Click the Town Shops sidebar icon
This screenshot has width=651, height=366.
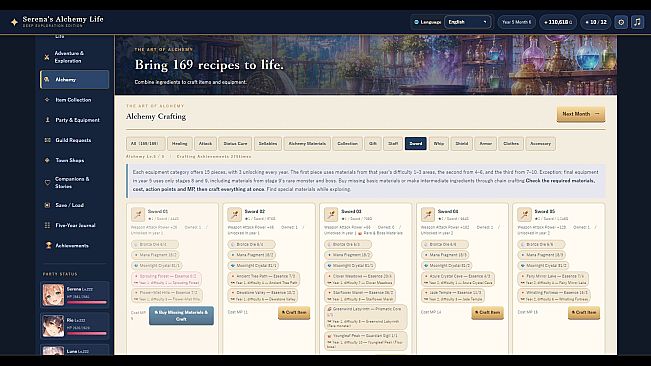47,160
